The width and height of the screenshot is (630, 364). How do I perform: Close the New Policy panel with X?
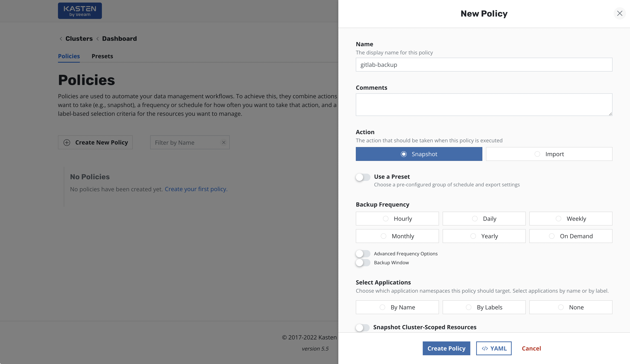coord(619,13)
